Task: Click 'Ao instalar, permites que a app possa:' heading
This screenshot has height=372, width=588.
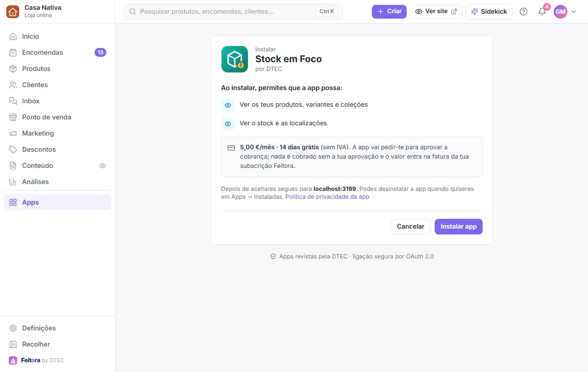Action: click(x=282, y=88)
